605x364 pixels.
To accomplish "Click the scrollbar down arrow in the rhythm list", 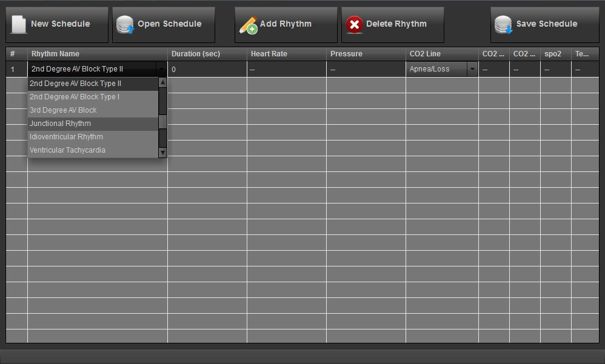I will click(162, 153).
